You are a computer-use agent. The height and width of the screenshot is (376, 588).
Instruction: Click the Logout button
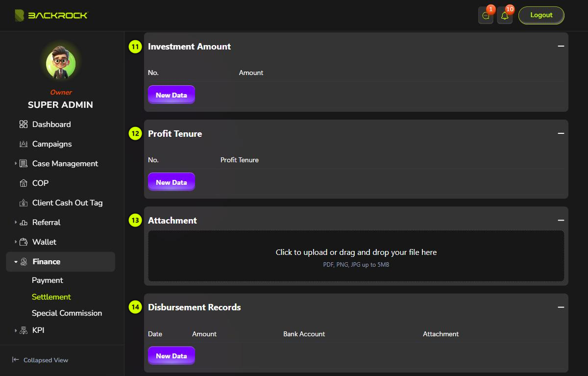pyautogui.click(x=541, y=15)
